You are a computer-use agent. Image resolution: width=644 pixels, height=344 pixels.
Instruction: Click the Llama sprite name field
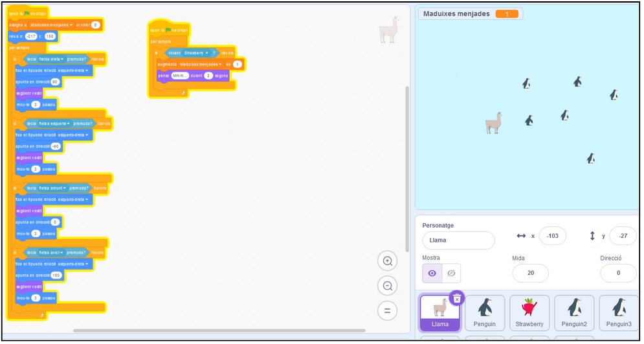(458, 241)
